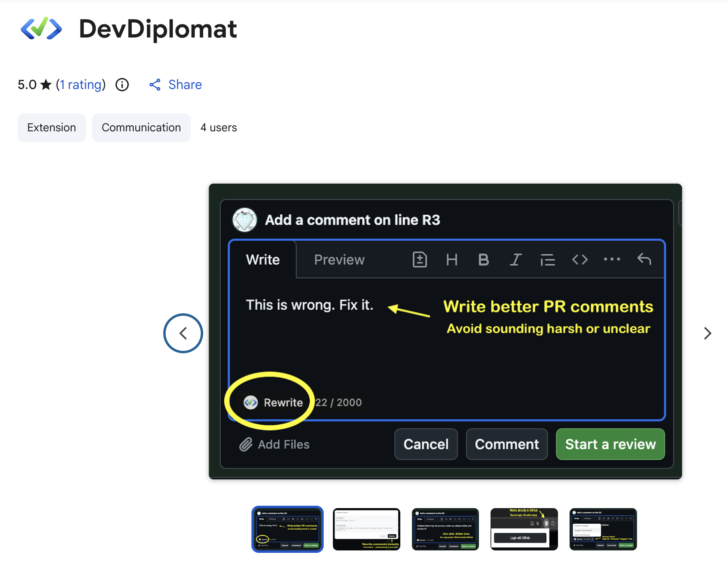Click the Share link
This screenshot has width=728, height=566.
point(185,85)
